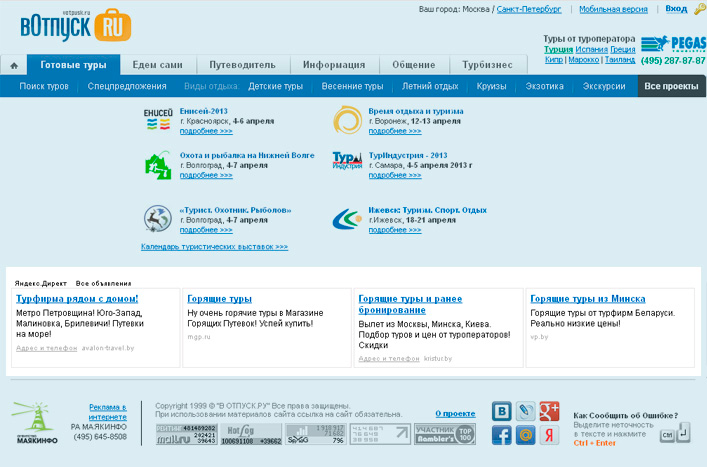Open the Mail.ru @ social icon
Screen dimensions: 707x467
point(525,435)
